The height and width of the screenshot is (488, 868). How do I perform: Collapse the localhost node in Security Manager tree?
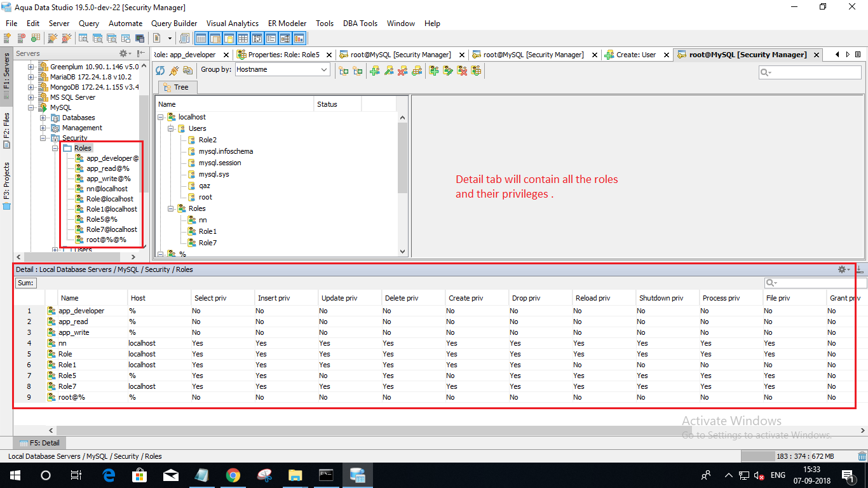click(161, 117)
